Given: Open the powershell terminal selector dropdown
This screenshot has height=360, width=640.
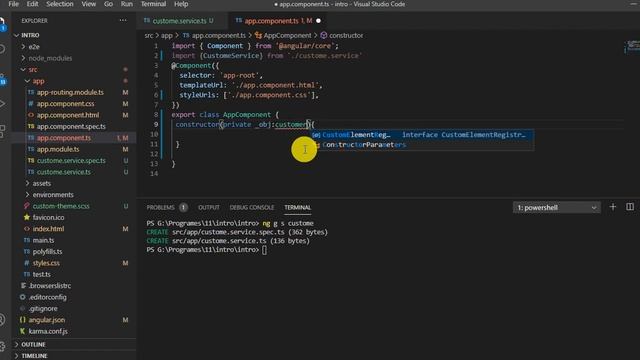Looking at the screenshot, I should click(x=556, y=207).
